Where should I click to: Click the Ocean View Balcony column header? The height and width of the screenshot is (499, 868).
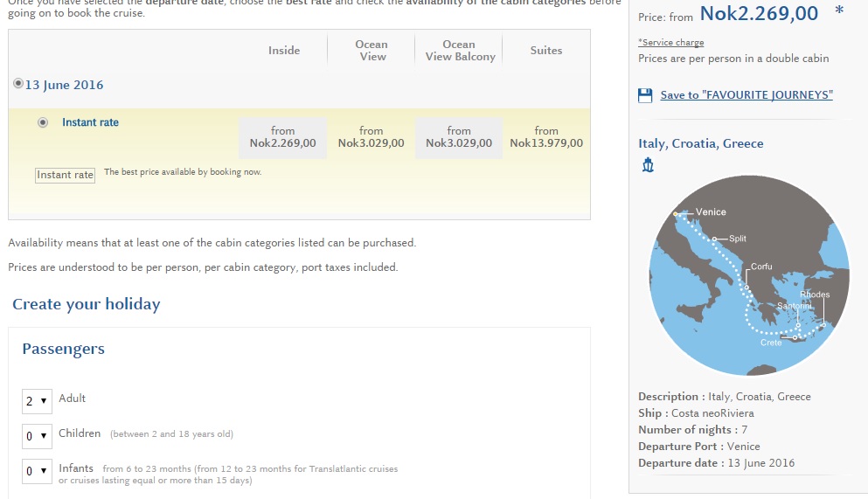tap(460, 51)
